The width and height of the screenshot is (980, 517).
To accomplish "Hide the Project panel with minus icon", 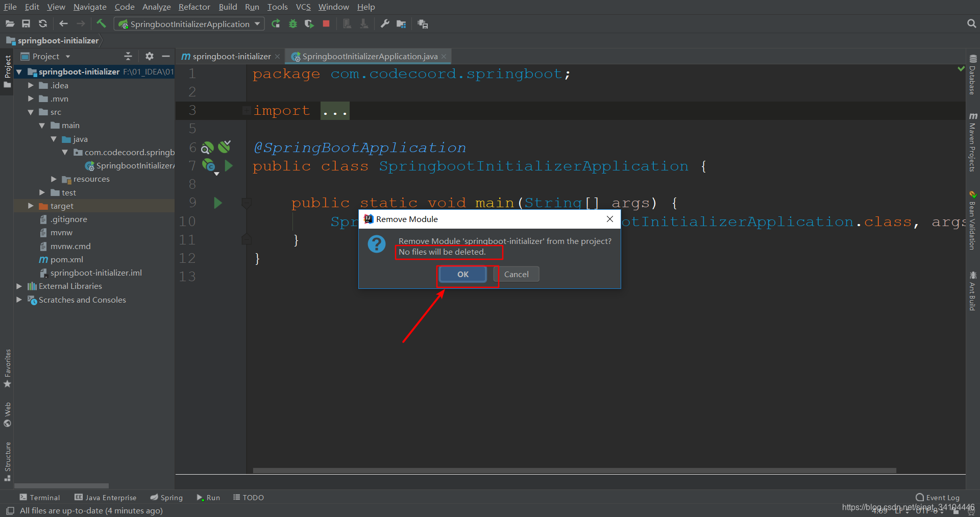I will (165, 56).
